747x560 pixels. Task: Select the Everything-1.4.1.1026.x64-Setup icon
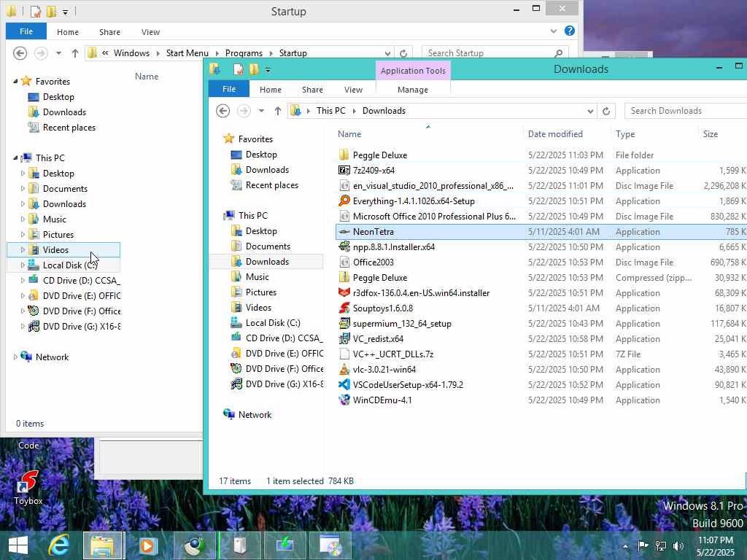pos(344,201)
